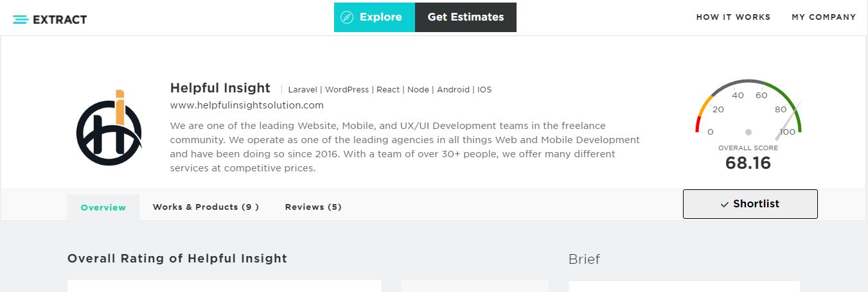Image resolution: width=868 pixels, height=292 pixels.
Task: Go to How It Works page
Action: point(733,17)
